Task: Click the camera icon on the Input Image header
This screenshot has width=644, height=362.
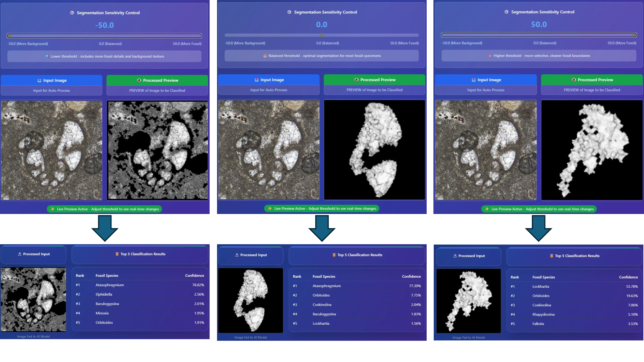Action: click(39, 80)
